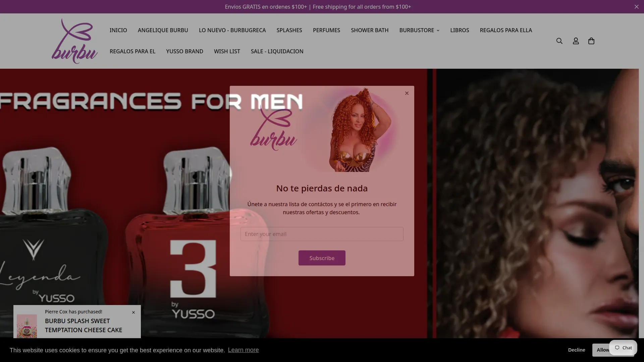Open the shopping bag cart icon
Viewport: 644px width, 362px height.
coord(591,41)
